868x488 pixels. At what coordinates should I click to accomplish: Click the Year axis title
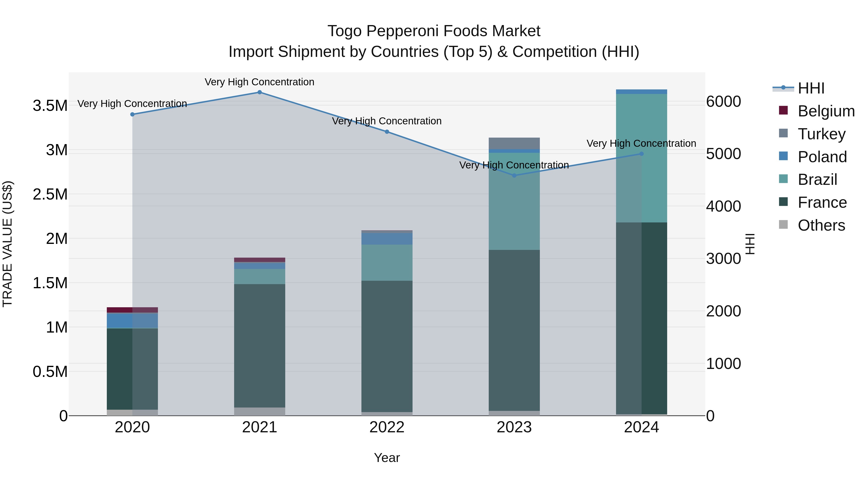(x=387, y=458)
